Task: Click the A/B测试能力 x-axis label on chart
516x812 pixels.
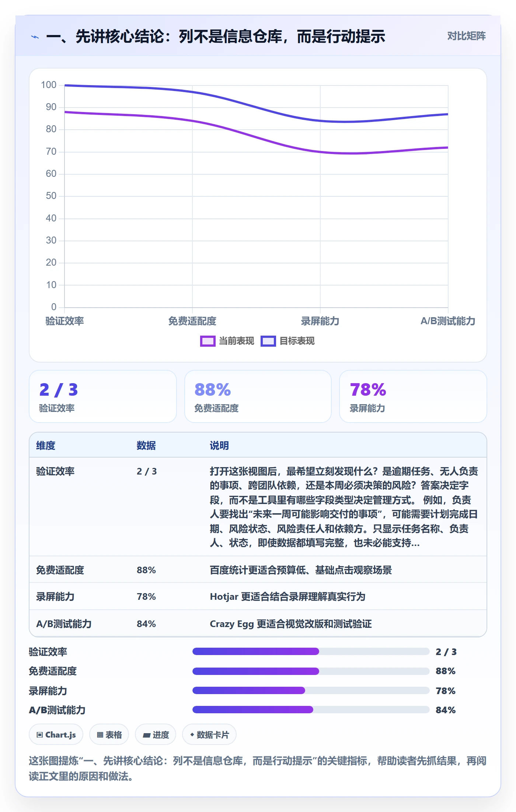Action: 448,321
